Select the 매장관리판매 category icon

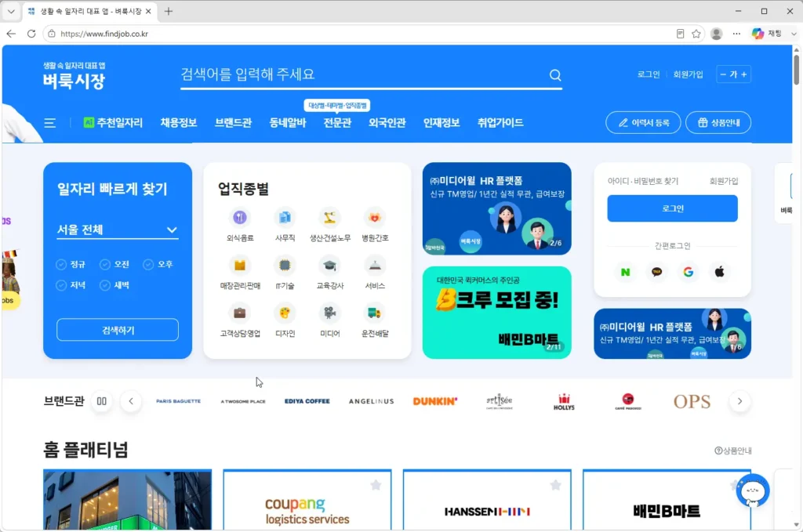(240, 265)
